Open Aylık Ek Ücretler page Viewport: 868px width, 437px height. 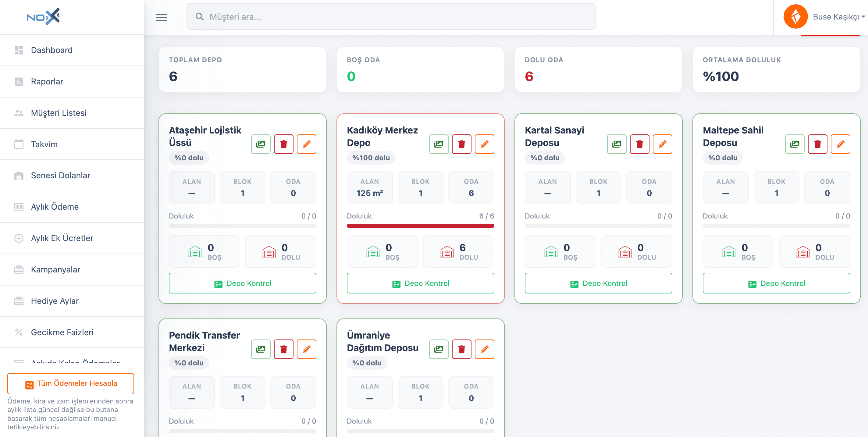coord(72,238)
